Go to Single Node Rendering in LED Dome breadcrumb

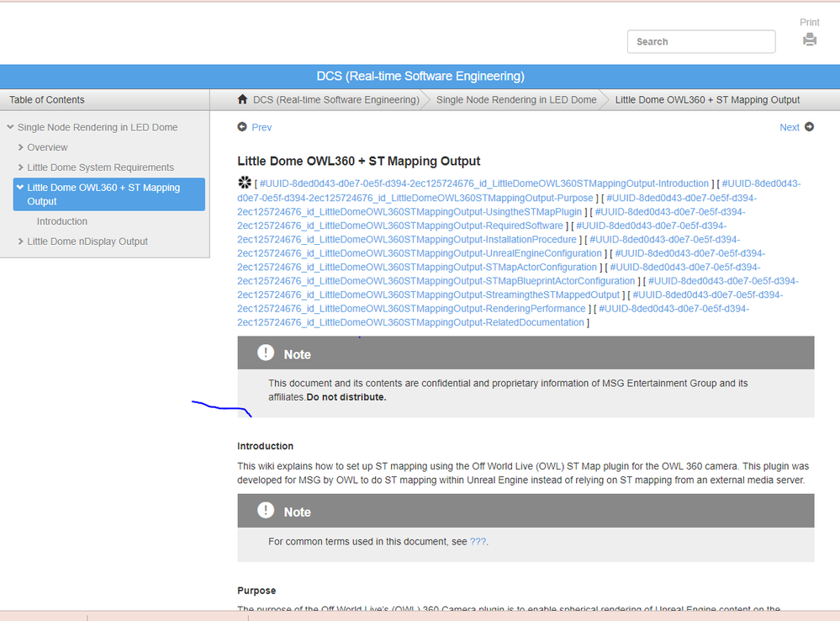pos(516,100)
